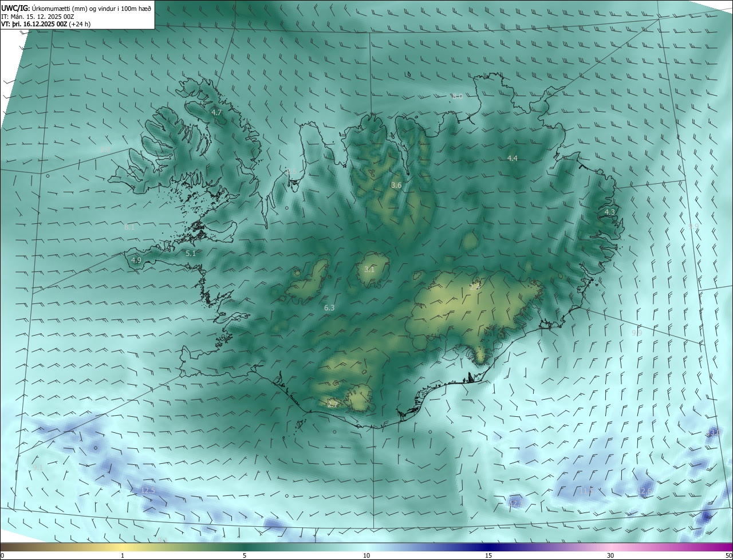Viewport: 733px width, 560px height.
Task: Click the 2.4 value on the large southeast glacier
Action: pos(474,287)
